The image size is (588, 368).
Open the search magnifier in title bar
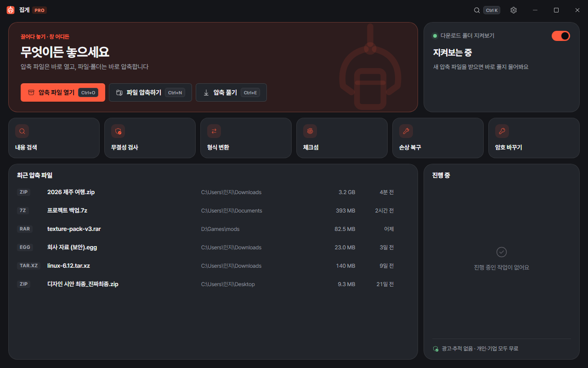coord(477,10)
